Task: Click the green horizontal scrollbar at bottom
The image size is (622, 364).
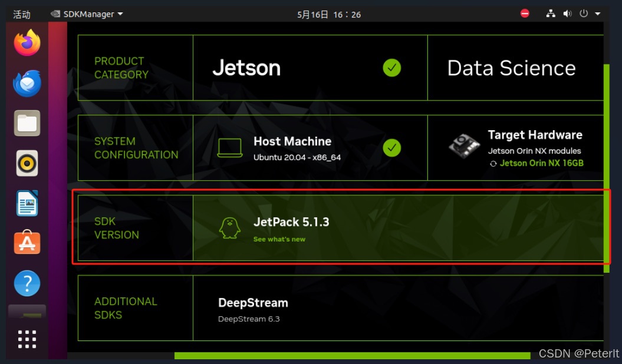Action: [352, 355]
